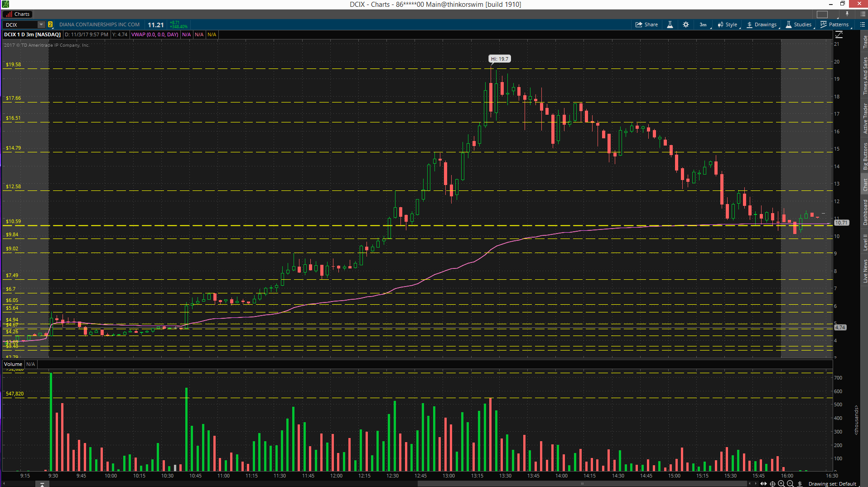The height and width of the screenshot is (487, 868).
Task: Open the 3m time frame dropdown
Action: tap(703, 24)
